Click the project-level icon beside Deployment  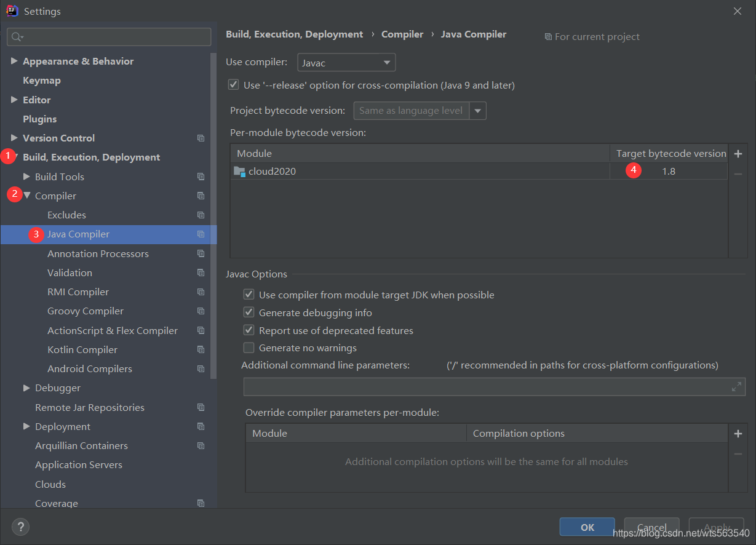(x=201, y=426)
